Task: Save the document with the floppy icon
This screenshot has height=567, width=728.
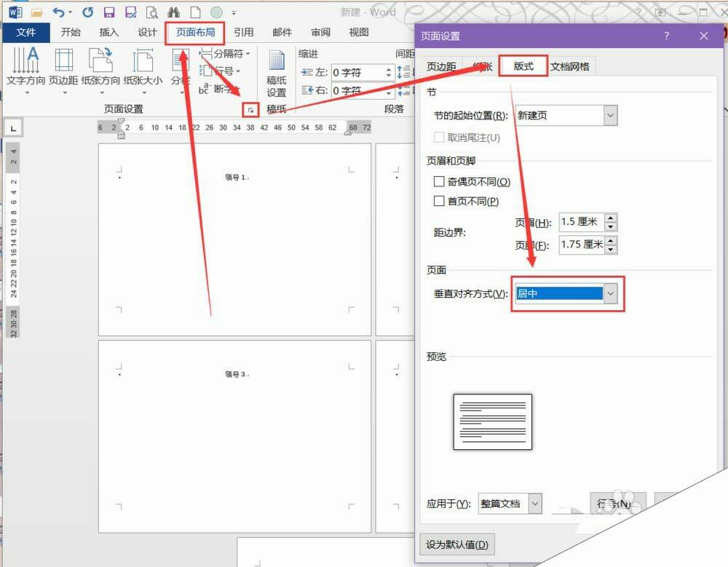Action: (109, 12)
